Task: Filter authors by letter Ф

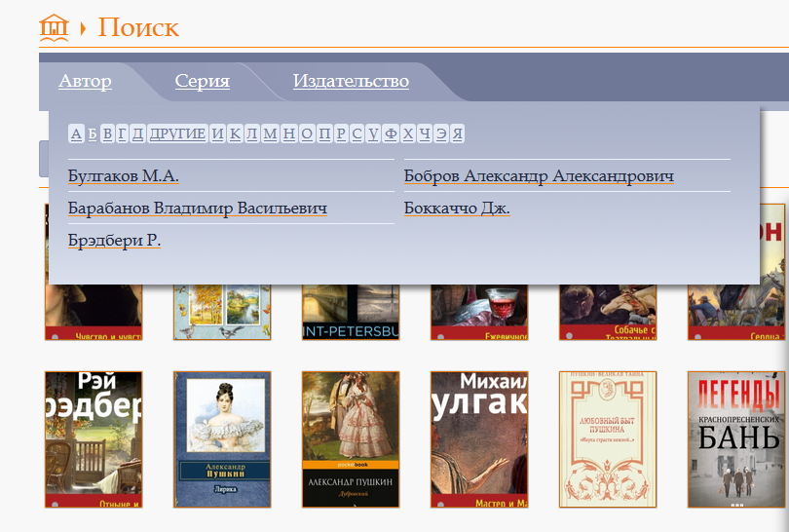Action: point(391,133)
